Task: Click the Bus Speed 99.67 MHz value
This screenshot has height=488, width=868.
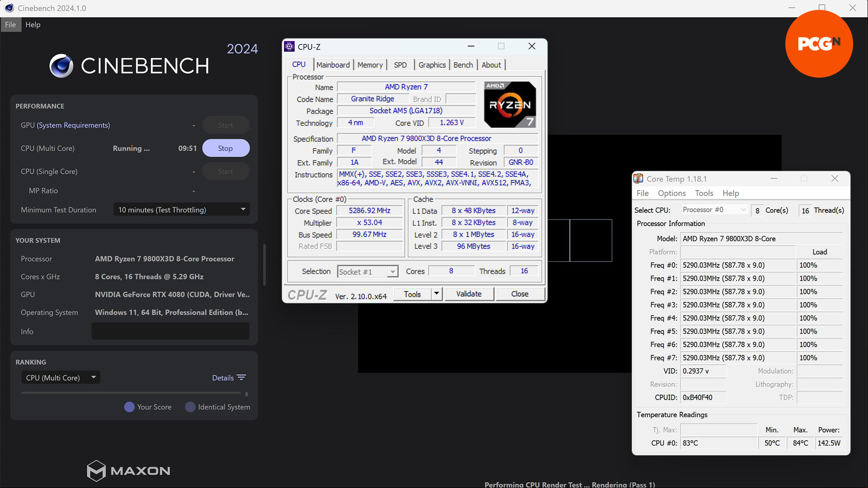Action: 370,234
